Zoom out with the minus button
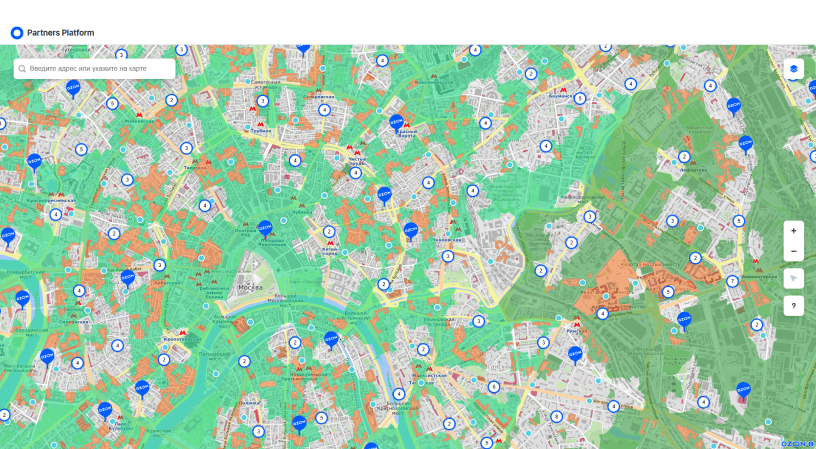816x449 pixels. pos(793,251)
